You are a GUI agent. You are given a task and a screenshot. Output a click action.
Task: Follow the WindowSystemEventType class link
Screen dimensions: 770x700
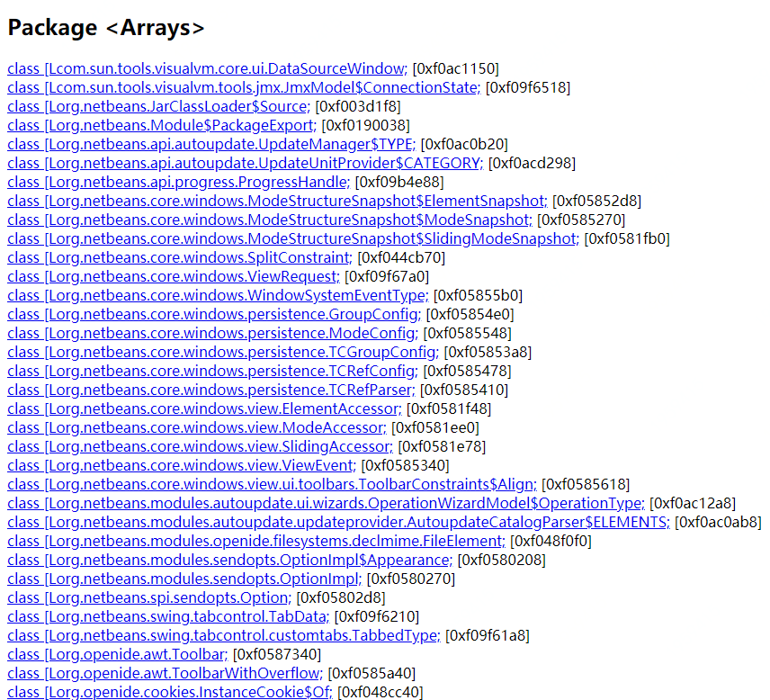(218, 296)
